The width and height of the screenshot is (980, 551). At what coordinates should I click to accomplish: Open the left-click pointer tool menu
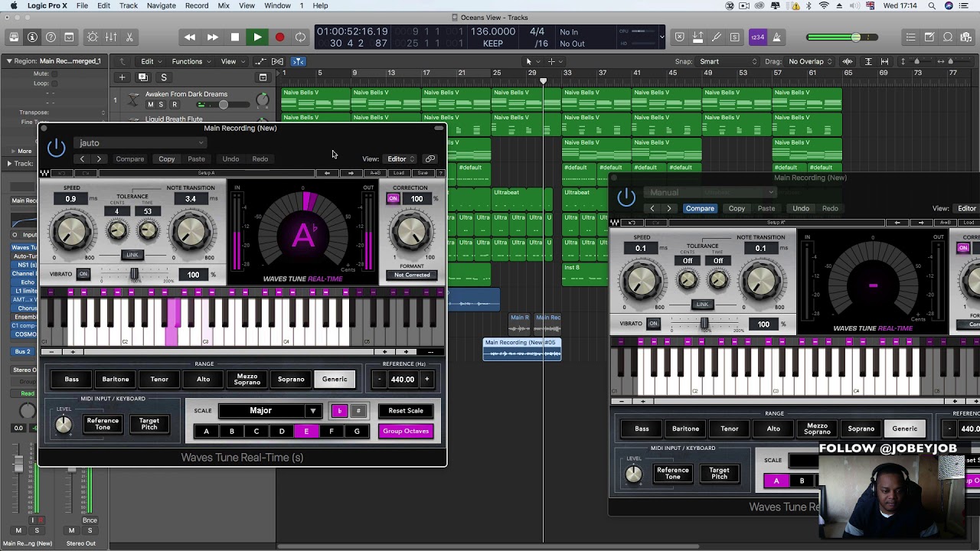tap(531, 61)
